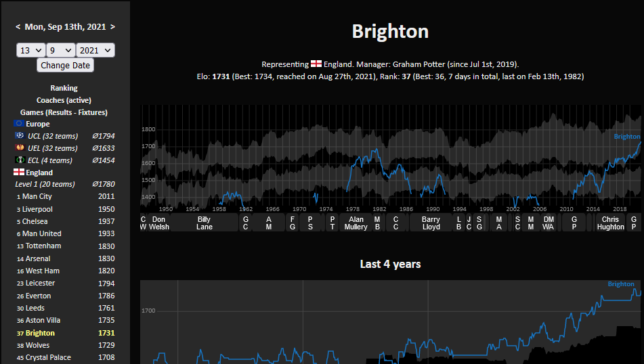This screenshot has width=644, height=364.
Task: Select highlighted Brighton in ranking list
Action: pos(40,333)
